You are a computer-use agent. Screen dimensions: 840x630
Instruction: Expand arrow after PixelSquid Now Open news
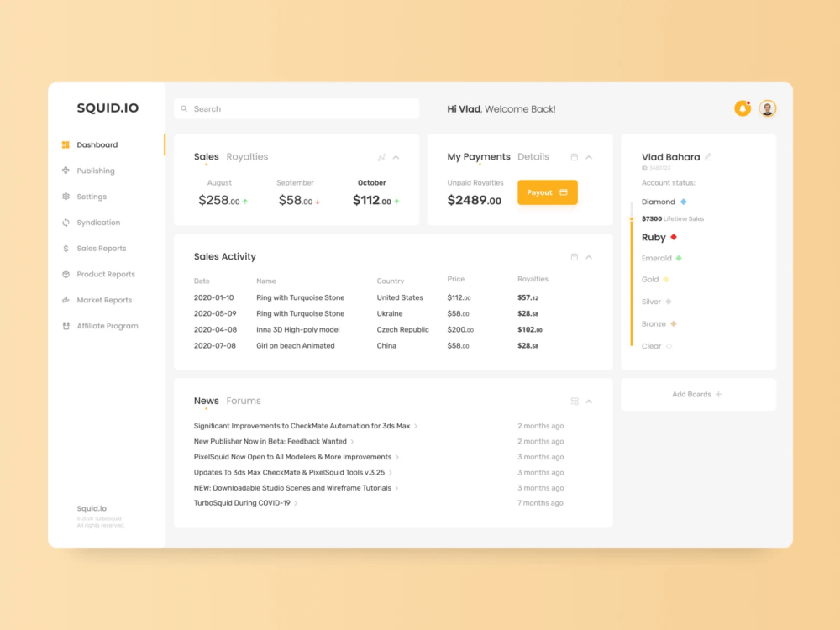coord(397,458)
